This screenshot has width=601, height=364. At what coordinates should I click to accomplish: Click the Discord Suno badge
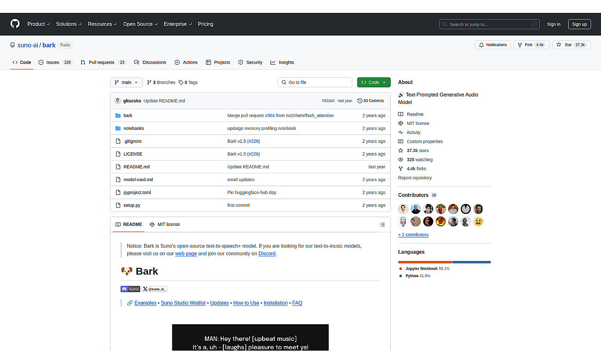click(130, 289)
